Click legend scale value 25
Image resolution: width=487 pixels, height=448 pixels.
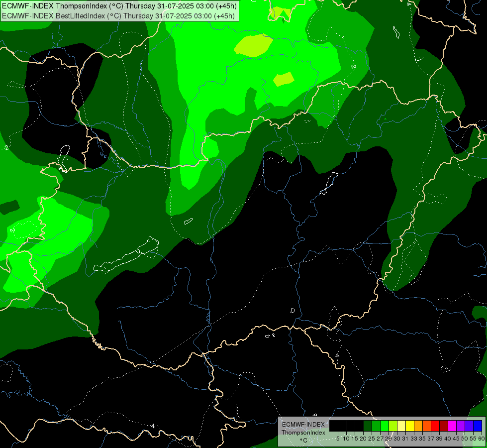coord(372,439)
